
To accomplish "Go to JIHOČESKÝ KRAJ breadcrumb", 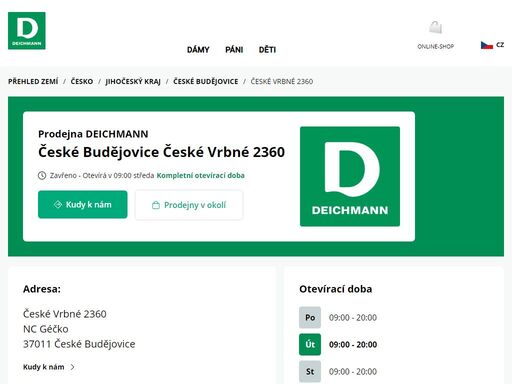I will tap(133, 81).
